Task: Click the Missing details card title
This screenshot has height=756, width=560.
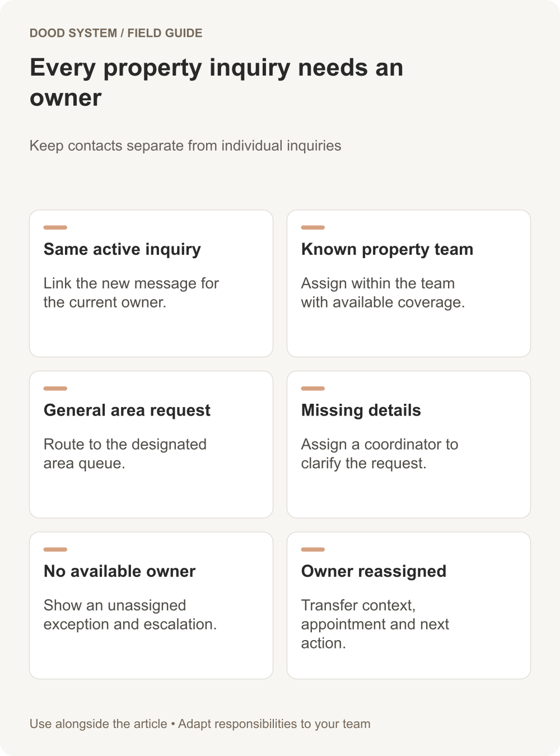Action: [361, 410]
